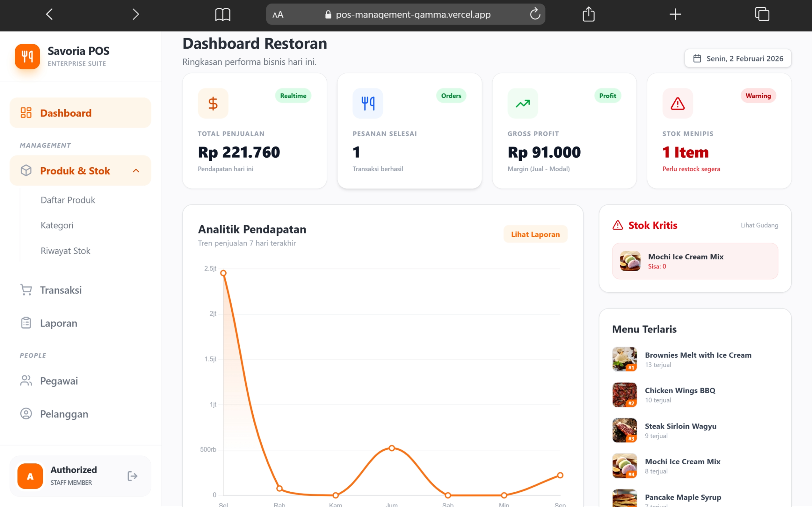Select the Dashboard grid icon in sidebar
The height and width of the screenshot is (507, 812).
click(26, 113)
